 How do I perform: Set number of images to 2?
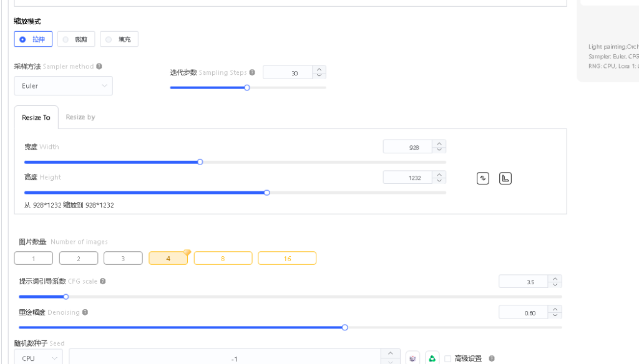(79, 258)
